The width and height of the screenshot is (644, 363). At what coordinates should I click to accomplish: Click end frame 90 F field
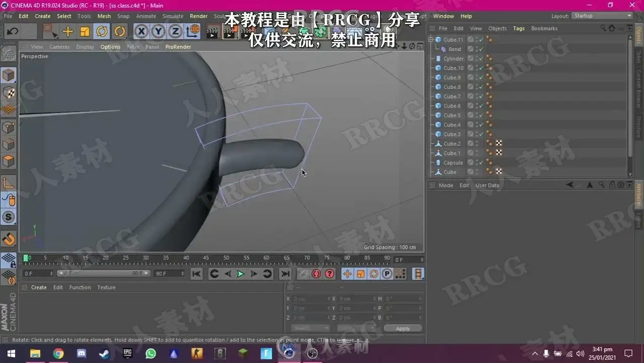point(170,273)
